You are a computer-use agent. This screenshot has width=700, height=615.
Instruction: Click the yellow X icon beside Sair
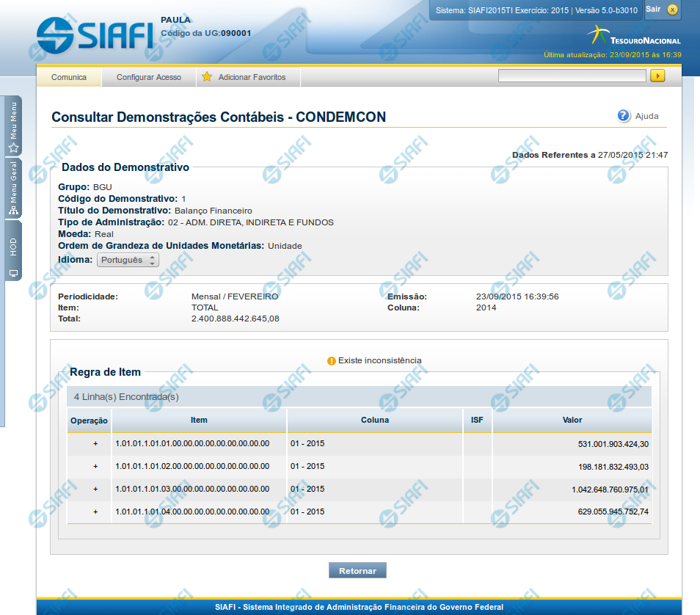pos(672,10)
